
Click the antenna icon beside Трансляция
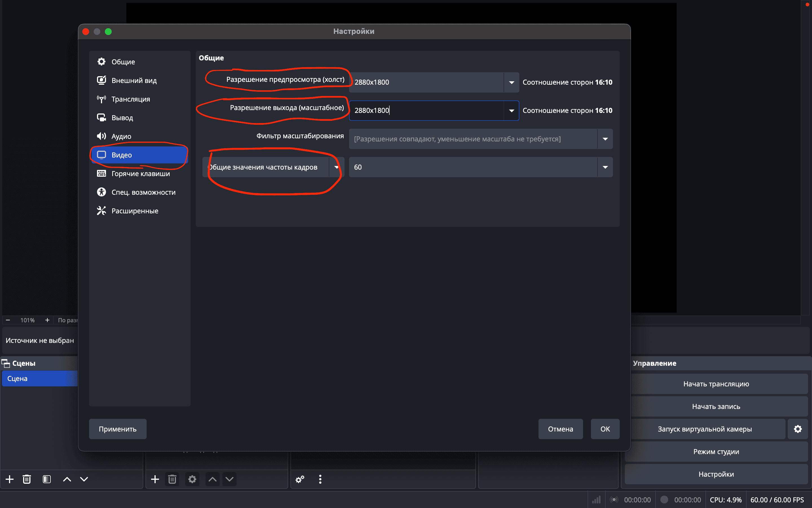(101, 99)
